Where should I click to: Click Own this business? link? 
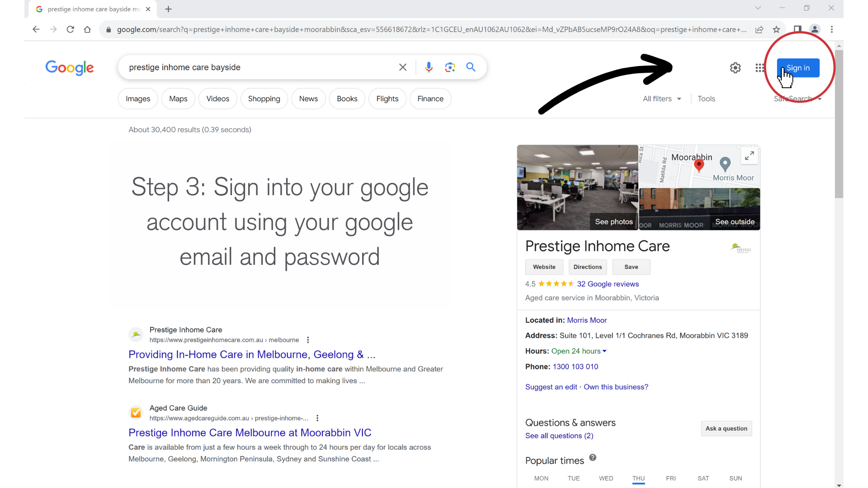(616, 387)
